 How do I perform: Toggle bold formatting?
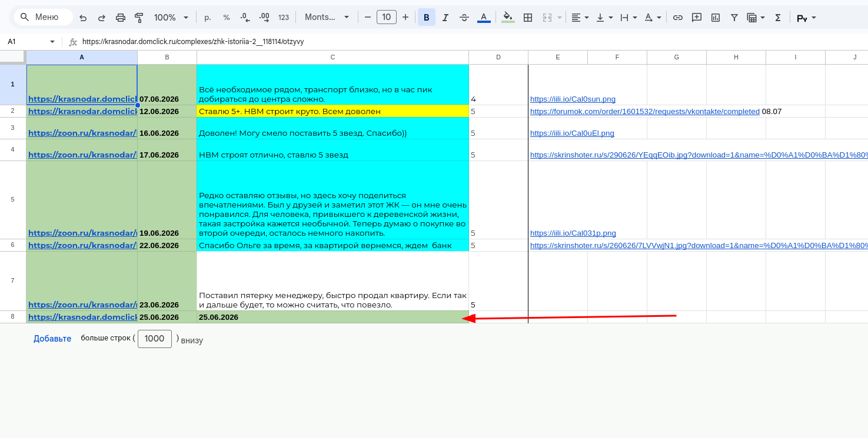pos(427,18)
